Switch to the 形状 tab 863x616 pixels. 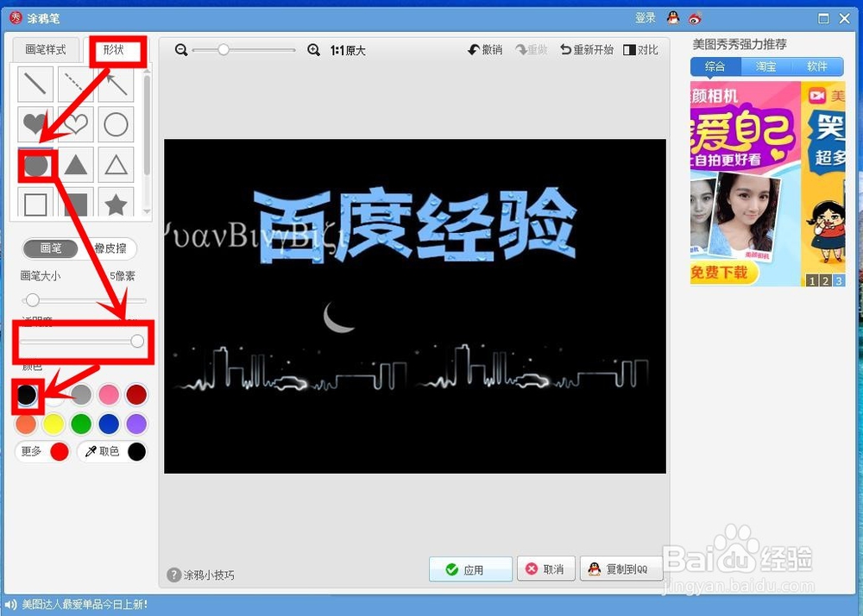click(x=115, y=50)
